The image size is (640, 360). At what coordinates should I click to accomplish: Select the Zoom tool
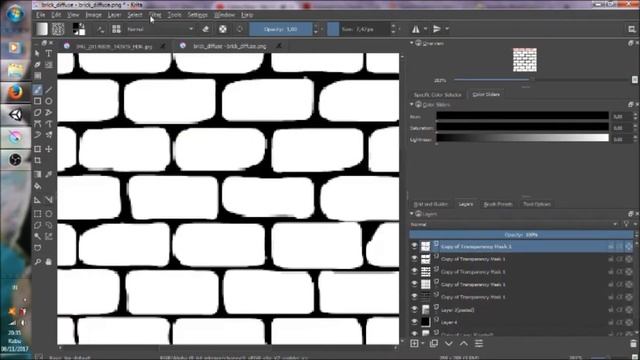pyautogui.click(x=38, y=262)
